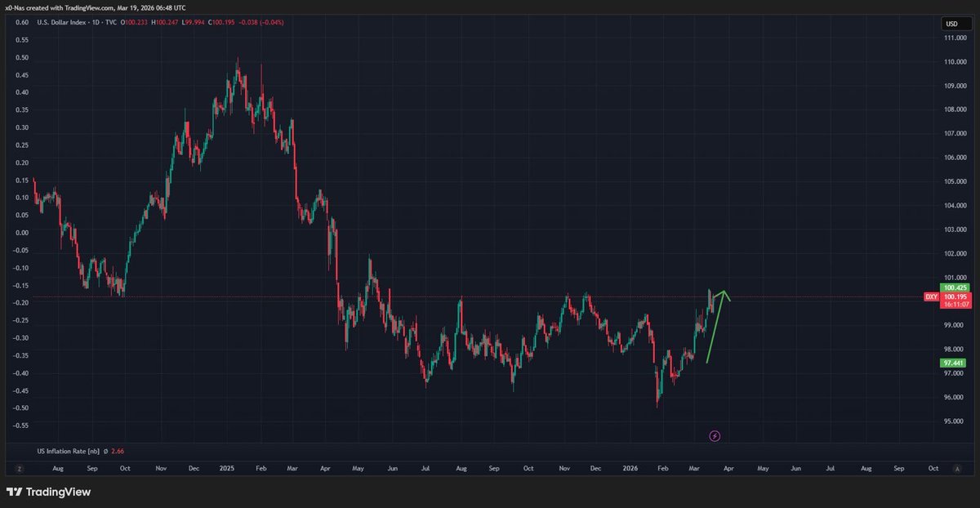Click the 2025 year label on time axis
980x508 pixels.
coord(227,470)
